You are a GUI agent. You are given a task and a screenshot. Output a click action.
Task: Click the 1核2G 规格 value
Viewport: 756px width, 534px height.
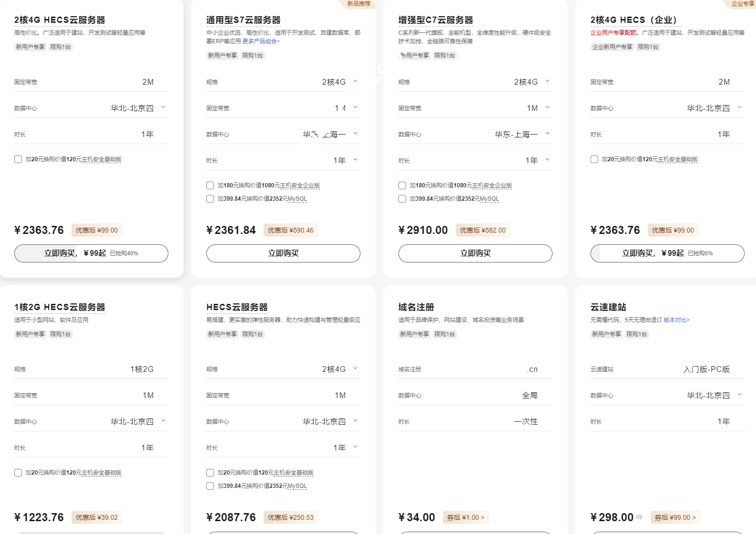[x=142, y=369]
